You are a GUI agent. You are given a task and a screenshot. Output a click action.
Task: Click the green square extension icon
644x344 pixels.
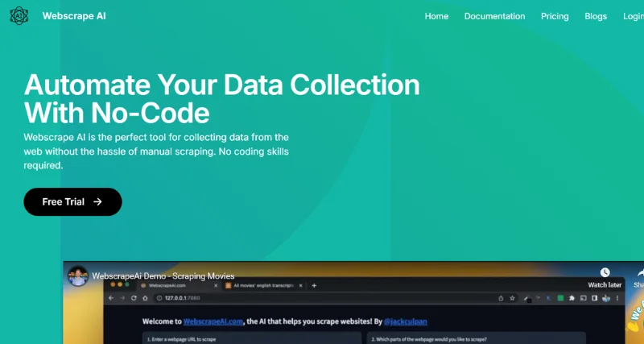pyautogui.click(x=560, y=298)
